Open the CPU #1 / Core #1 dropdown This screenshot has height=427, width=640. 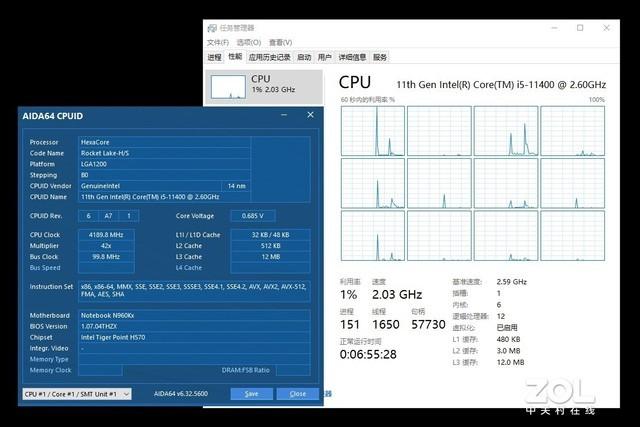click(77, 394)
